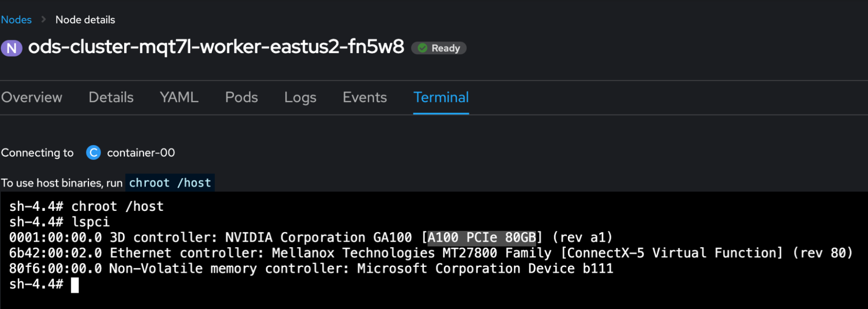Screen dimensions: 868x309
Task: Open the Events tab
Action: tap(365, 97)
